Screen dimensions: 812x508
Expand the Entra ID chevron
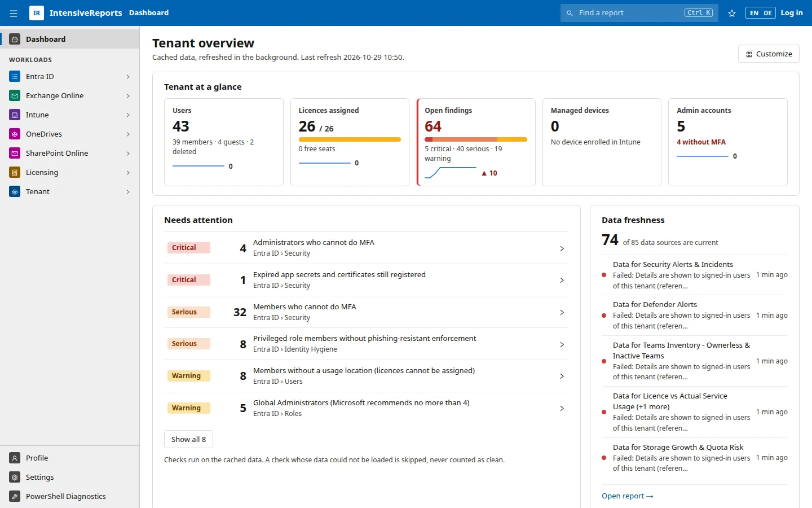point(128,77)
